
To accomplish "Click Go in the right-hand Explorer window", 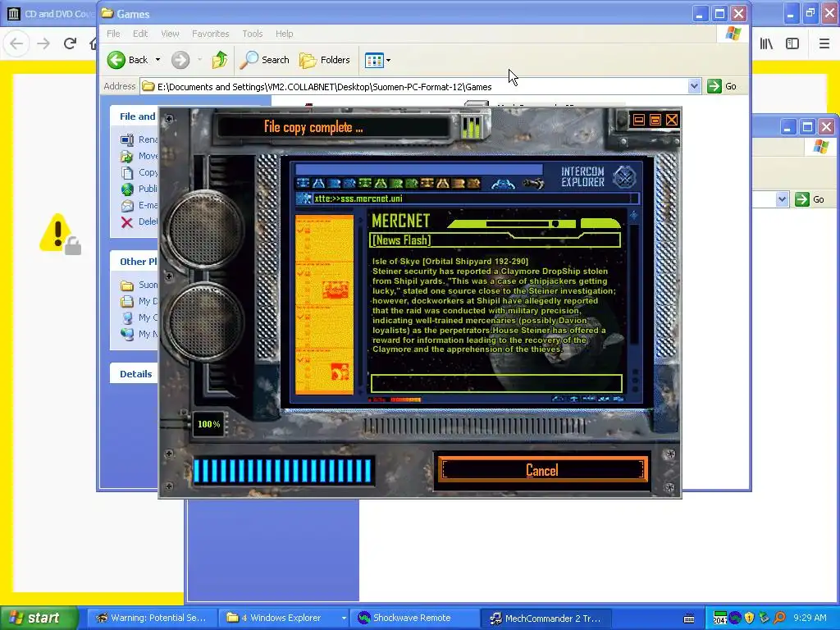I will pos(810,200).
